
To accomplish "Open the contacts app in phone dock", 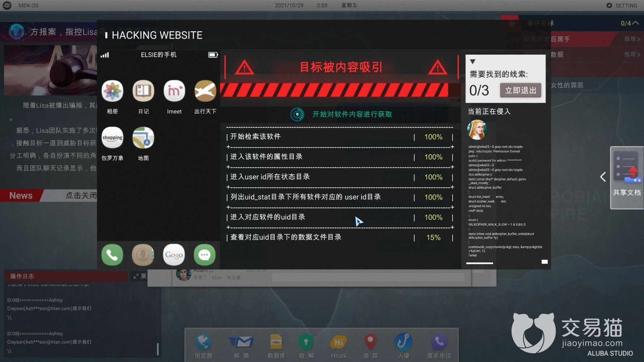I will (x=143, y=255).
